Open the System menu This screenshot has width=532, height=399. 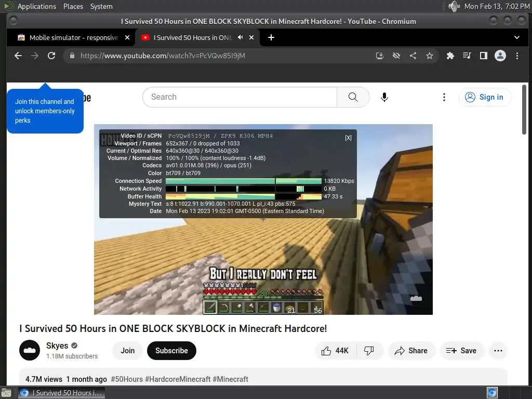point(101,6)
